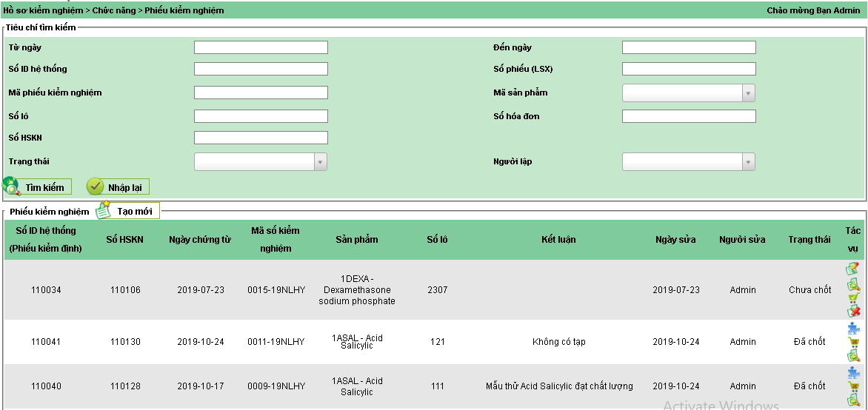Click the blue puzzle icon for record 110041
Viewport: 868px width, 410px height.
(x=853, y=328)
